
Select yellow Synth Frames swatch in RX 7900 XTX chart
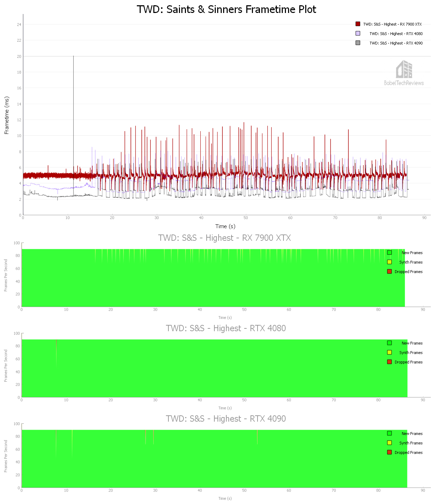(x=389, y=262)
